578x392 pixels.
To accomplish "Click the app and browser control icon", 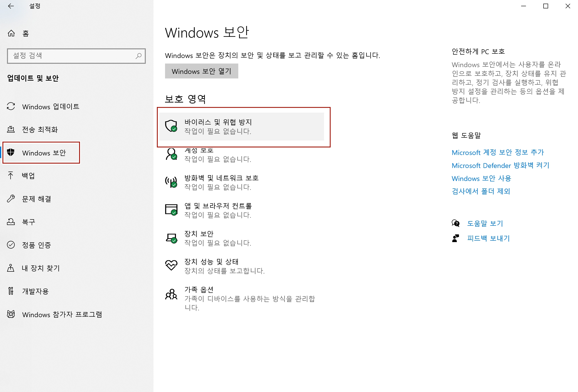I will [171, 210].
